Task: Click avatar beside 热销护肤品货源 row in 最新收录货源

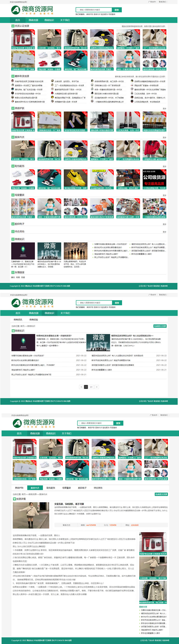Action: [12, 81]
